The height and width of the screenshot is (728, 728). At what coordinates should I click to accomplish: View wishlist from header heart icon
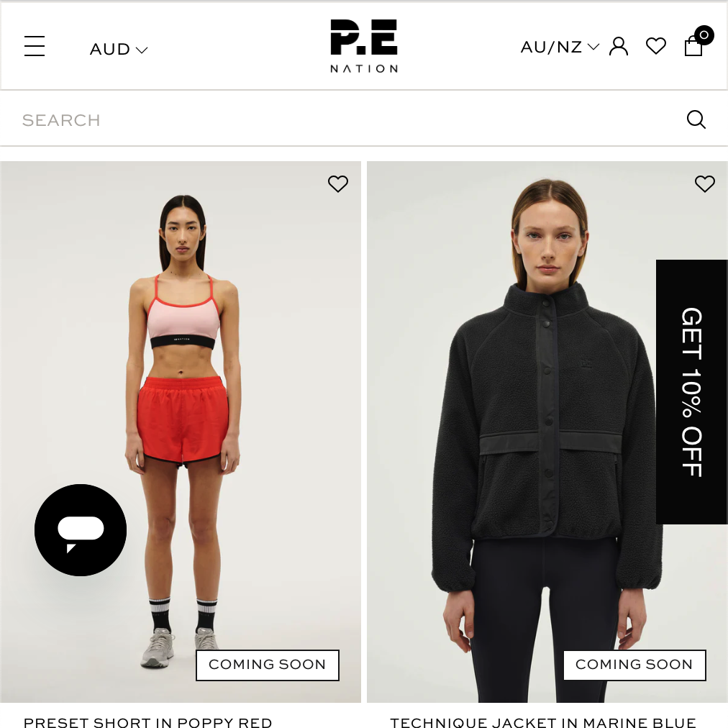656,46
